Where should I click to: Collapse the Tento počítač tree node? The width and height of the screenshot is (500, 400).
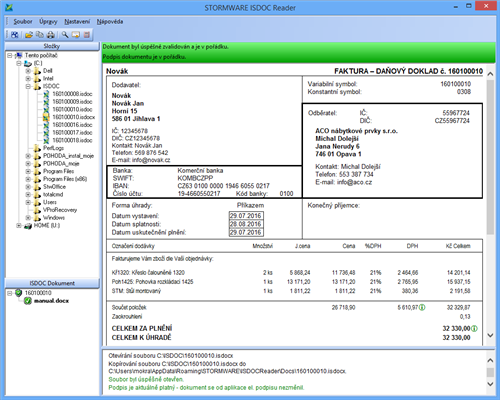click(10, 55)
